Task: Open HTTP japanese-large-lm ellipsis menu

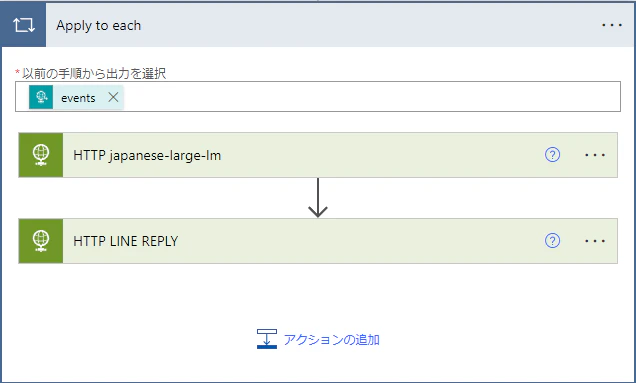Action: (595, 155)
